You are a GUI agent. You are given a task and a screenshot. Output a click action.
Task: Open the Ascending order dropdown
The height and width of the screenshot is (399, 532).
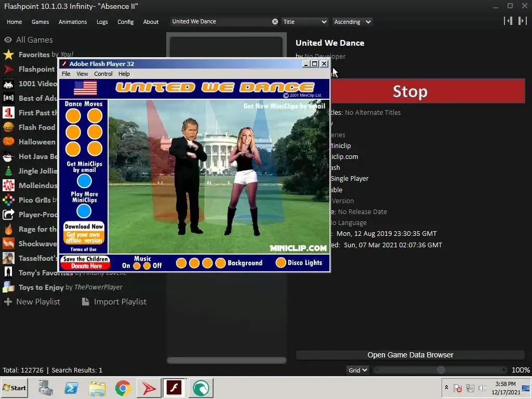(352, 22)
